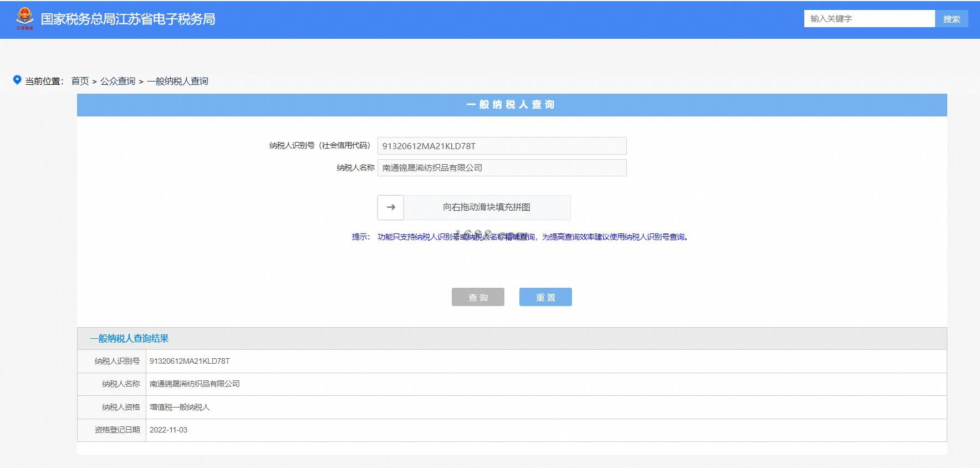
Task: Open the 首页 breadcrumb link
Action: (x=80, y=81)
